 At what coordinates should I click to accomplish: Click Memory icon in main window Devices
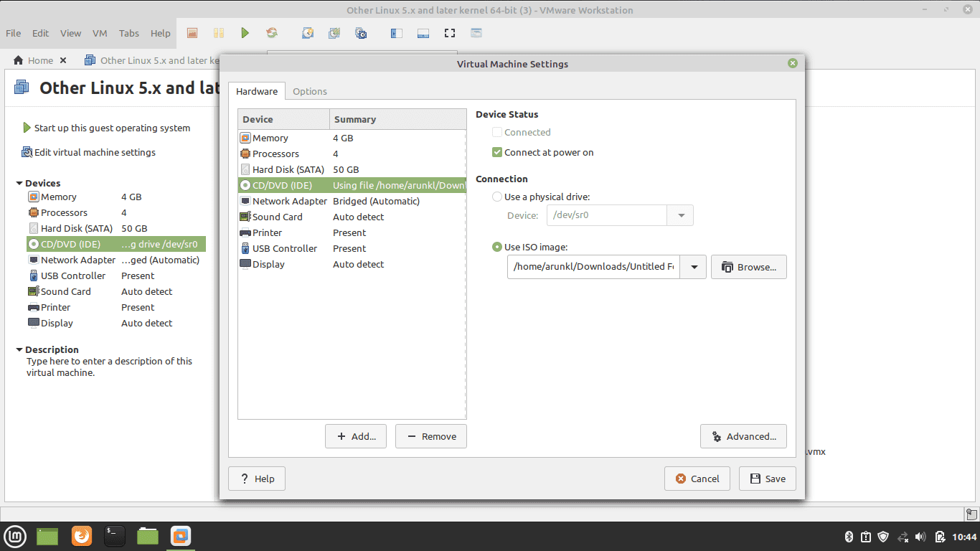[33, 197]
